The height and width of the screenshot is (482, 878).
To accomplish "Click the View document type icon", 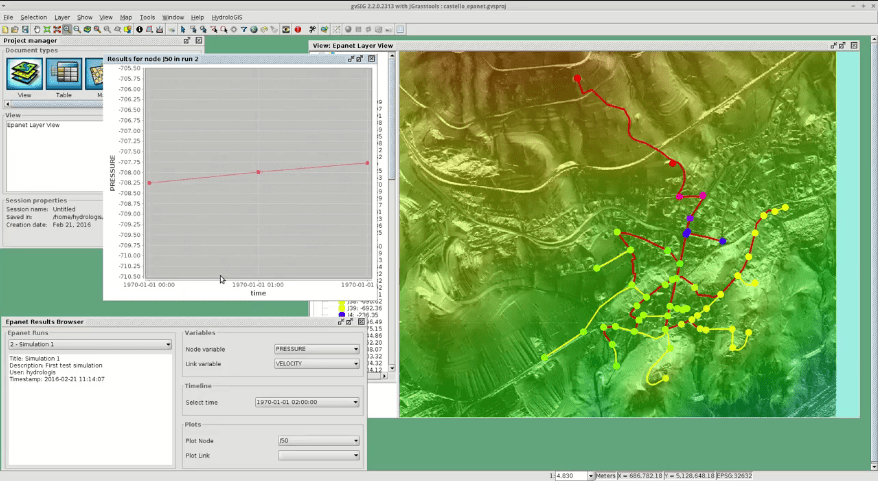I will [x=24, y=74].
